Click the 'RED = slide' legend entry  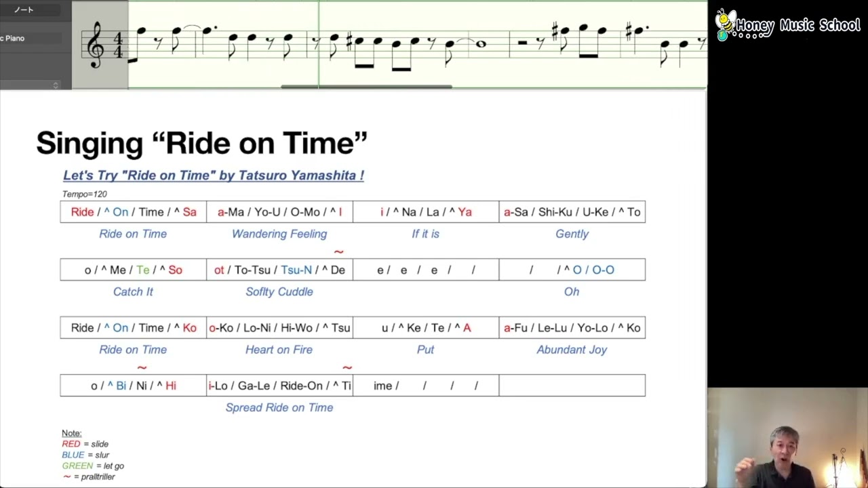(85, 444)
